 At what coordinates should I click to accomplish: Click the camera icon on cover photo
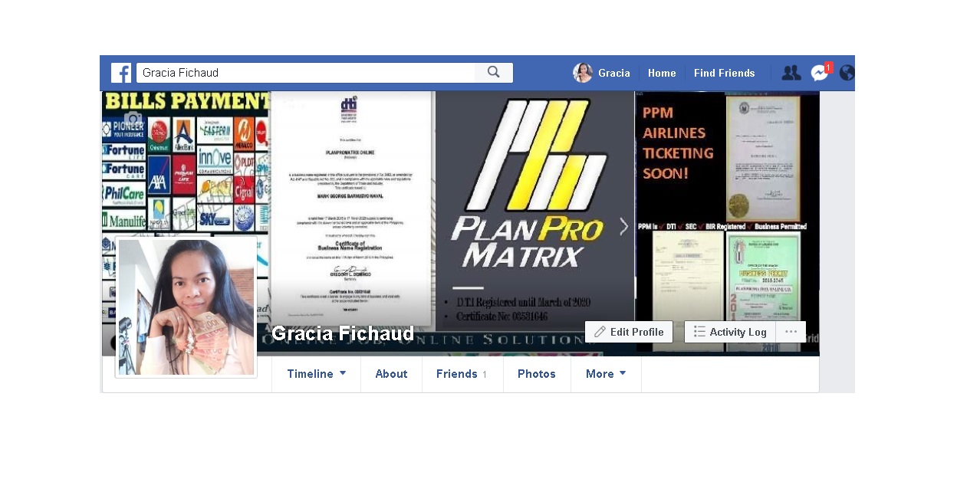click(x=133, y=120)
